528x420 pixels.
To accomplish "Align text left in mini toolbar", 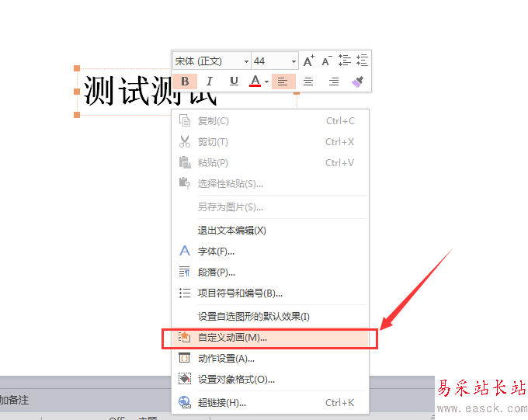I will coord(283,82).
